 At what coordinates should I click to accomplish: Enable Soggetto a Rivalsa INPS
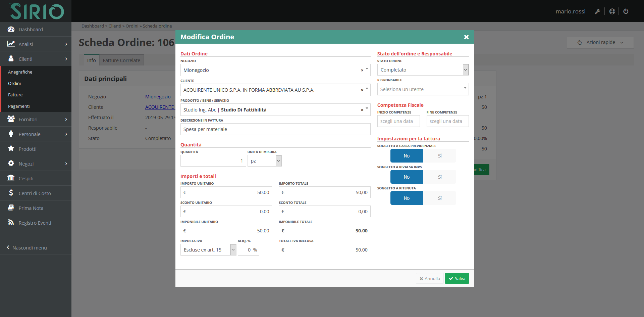pyautogui.click(x=440, y=177)
